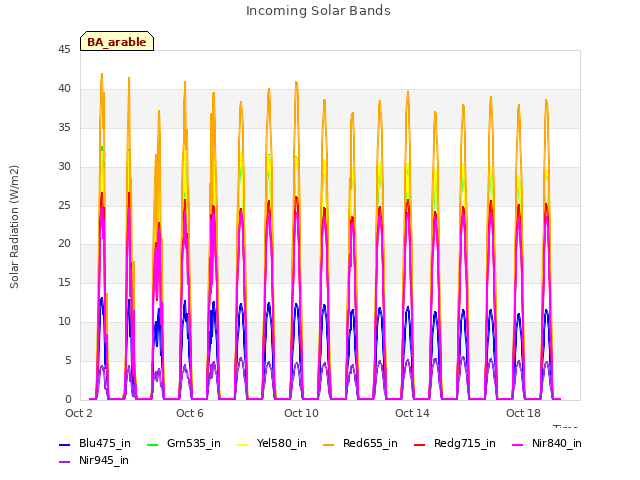This screenshot has height=480, width=640.
Task: Click the Oct 18 x-axis label
Action: click(x=523, y=413)
